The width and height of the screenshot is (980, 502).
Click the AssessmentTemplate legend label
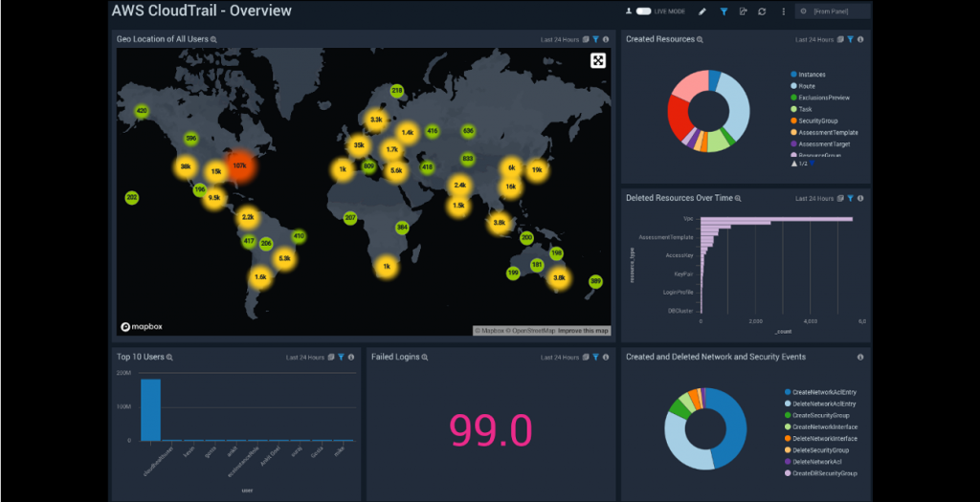pyautogui.click(x=828, y=132)
